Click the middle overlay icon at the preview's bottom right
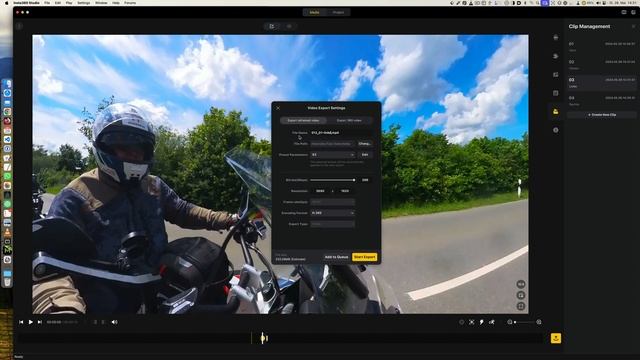Image resolution: width=640 pixels, height=360 pixels. click(x=521, y=295)
